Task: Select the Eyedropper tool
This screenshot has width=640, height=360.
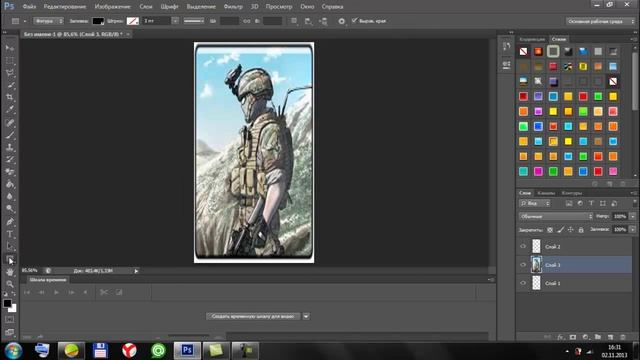Action: pos(10,110)
